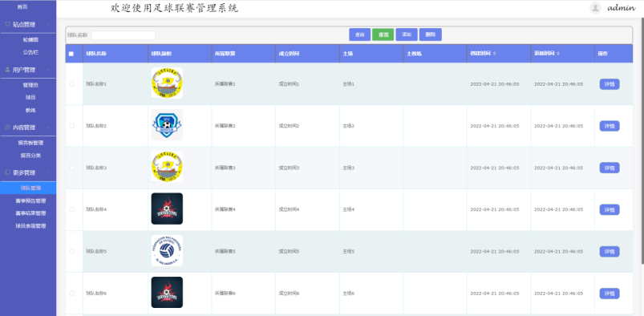Check the row checkbox for 球队名称3
This screenshot has height=316, width=644.
tap(72, 168)
